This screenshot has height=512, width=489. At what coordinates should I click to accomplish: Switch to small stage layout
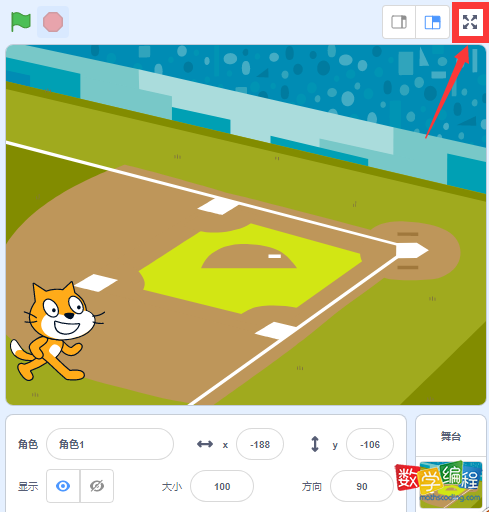399,22
